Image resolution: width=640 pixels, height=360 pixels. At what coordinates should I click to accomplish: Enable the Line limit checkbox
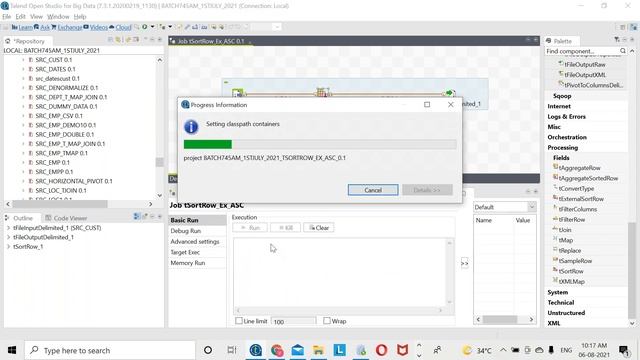click(x=239, y=321)
